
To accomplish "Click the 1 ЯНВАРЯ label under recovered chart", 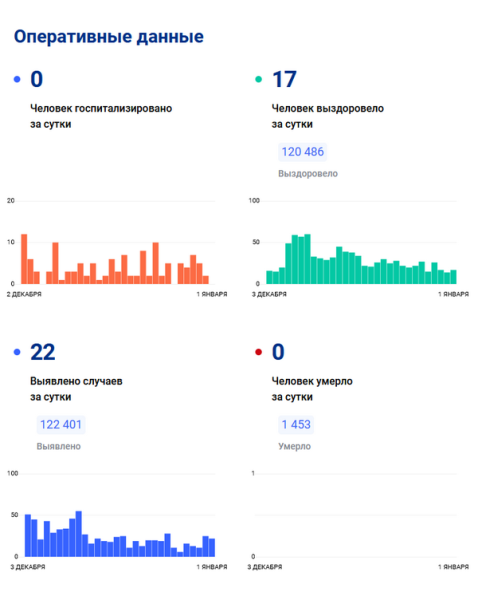I will point(454,294).
